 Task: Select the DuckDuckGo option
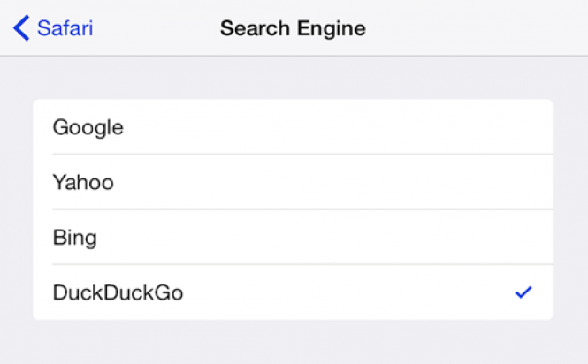(293, 292)
